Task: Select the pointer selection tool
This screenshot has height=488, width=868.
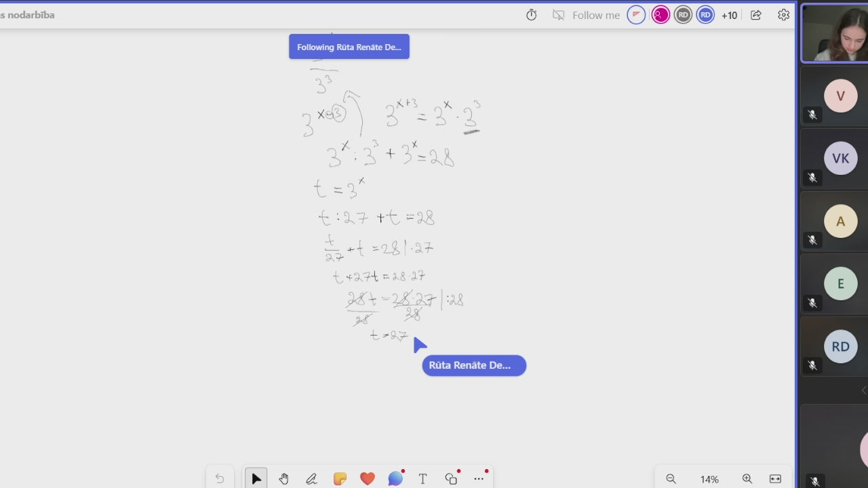Action: 256,479
